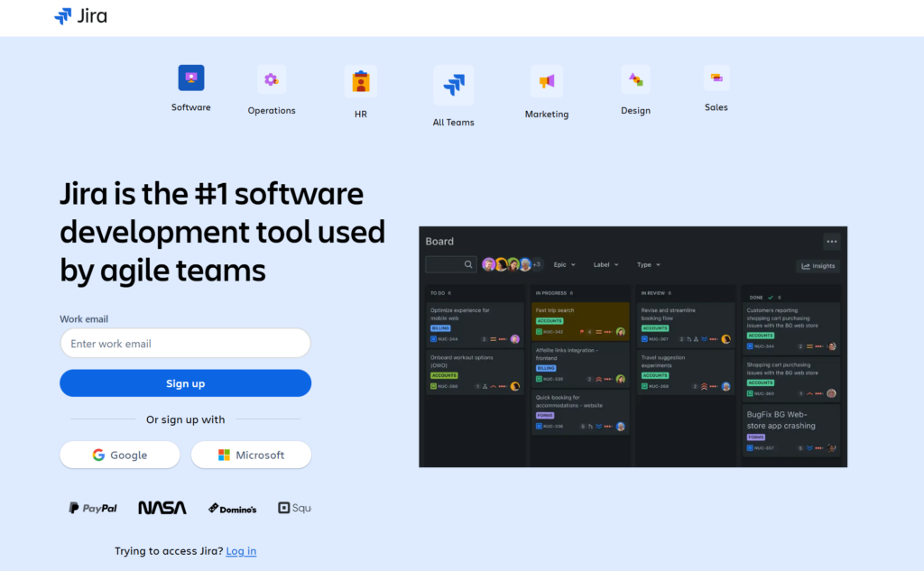Select the Sales icon
This screenshot has width=924, height=571.
(x=716, y=78)
